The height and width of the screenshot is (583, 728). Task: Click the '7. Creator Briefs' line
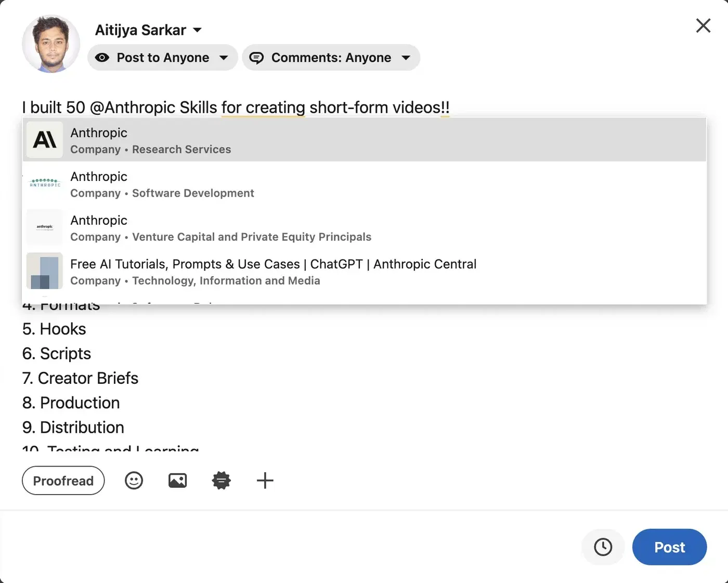[80, 378]
